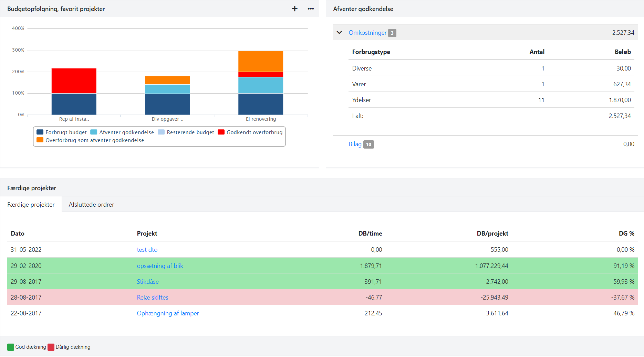Click the plus icon in Budgetopfølgning header
The width and height of the screenshot is (644, 357).
tap(294, 9)
